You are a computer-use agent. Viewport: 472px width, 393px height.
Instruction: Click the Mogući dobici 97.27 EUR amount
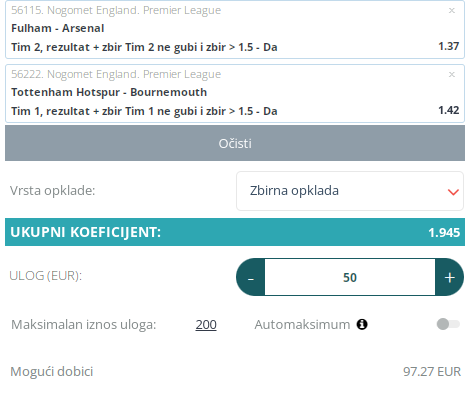[x=432, y=372]
